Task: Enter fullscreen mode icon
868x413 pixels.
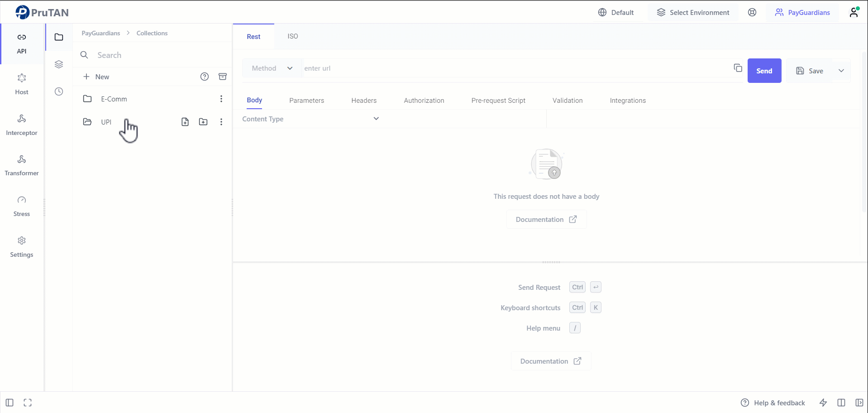Action: click(28, 403)
